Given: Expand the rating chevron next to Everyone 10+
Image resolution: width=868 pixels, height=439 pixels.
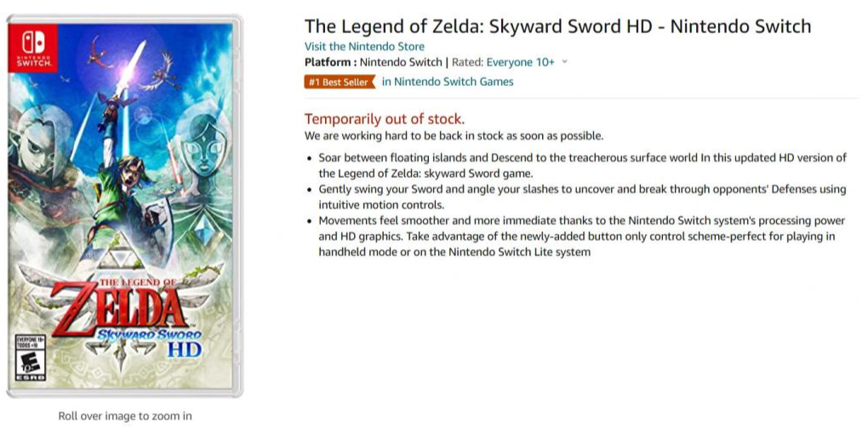Looking at the screenshot, I should click(565, 62).
